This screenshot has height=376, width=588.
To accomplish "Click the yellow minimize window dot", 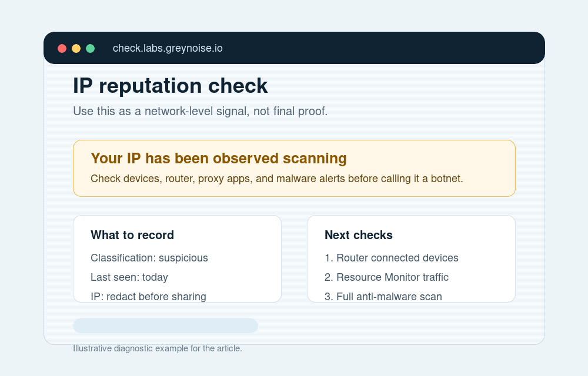I will [x=76, y=48].
